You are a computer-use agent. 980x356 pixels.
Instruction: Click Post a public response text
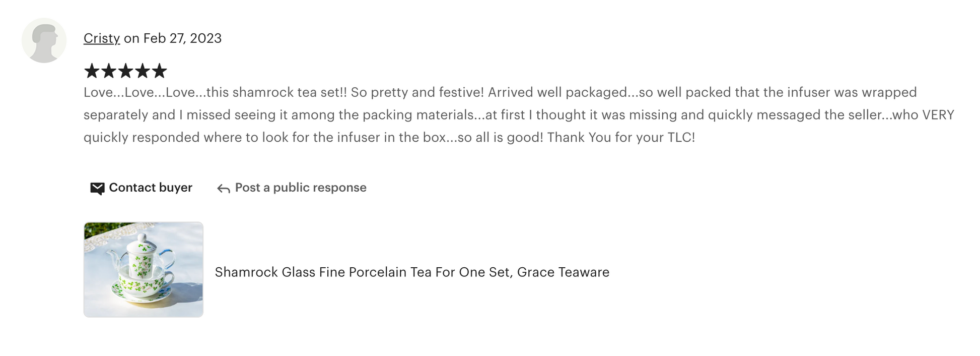point(301,188)
